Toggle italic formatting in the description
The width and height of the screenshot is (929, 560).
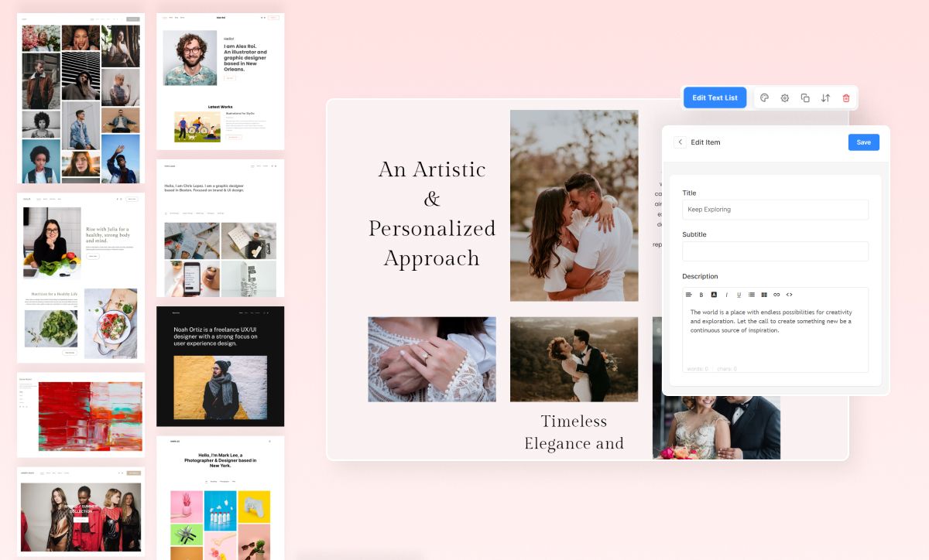click(726, 295)
